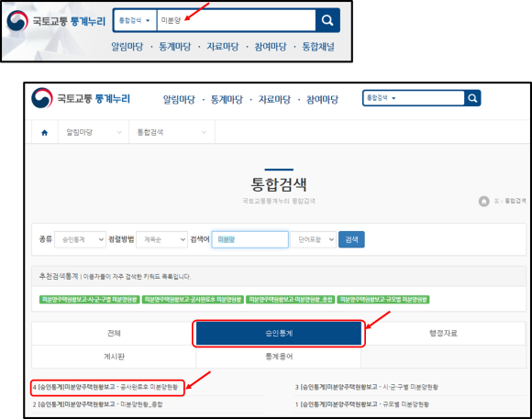The image size is (532, 419).
Task: Click 통합검색 breadcrumb text at right
Action: point(515,201)
